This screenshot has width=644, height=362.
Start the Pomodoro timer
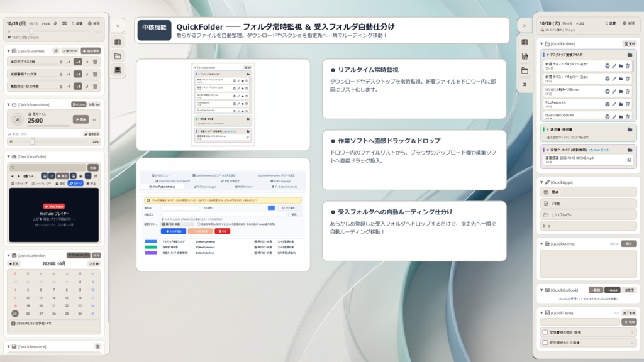pyautogui.click(x=80, y=119)
